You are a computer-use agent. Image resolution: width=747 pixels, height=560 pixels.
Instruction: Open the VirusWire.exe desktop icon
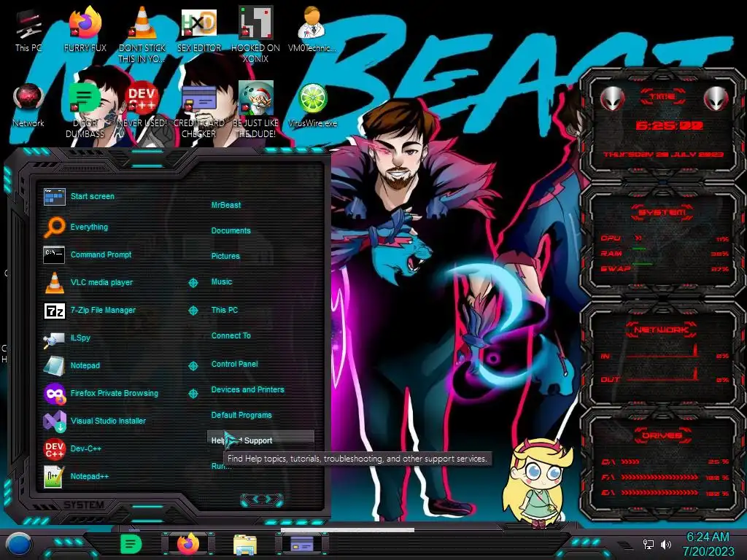point(312,105)
